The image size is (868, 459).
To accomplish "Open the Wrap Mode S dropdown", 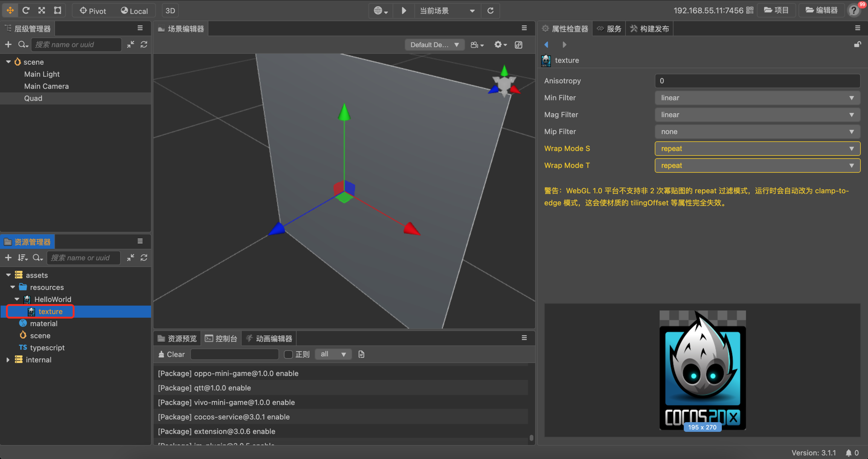I will click(x=757, y=149).
